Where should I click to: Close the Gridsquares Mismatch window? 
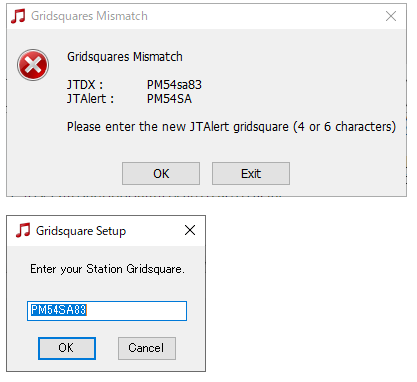(x=391, y=16)
